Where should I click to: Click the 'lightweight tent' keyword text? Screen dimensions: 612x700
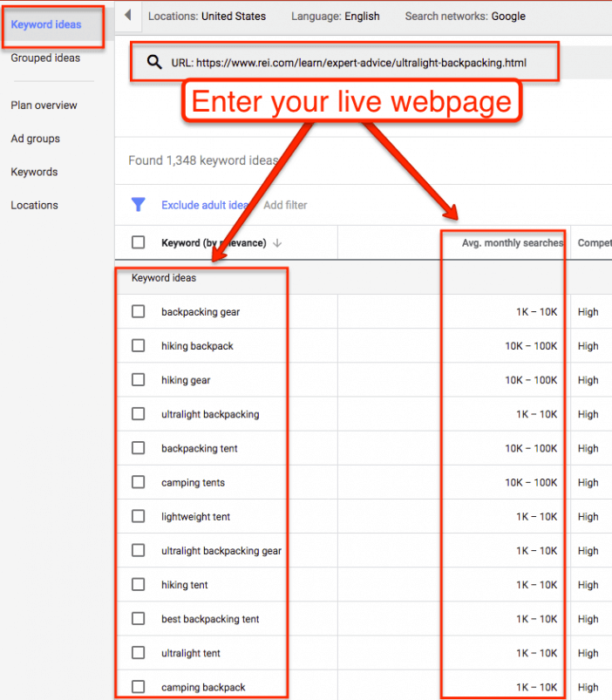[x=195, y=517]
